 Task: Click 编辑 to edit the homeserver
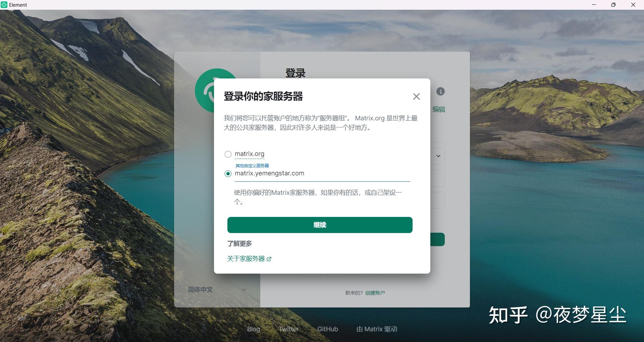pyautogui.click(x=439, y=109)
